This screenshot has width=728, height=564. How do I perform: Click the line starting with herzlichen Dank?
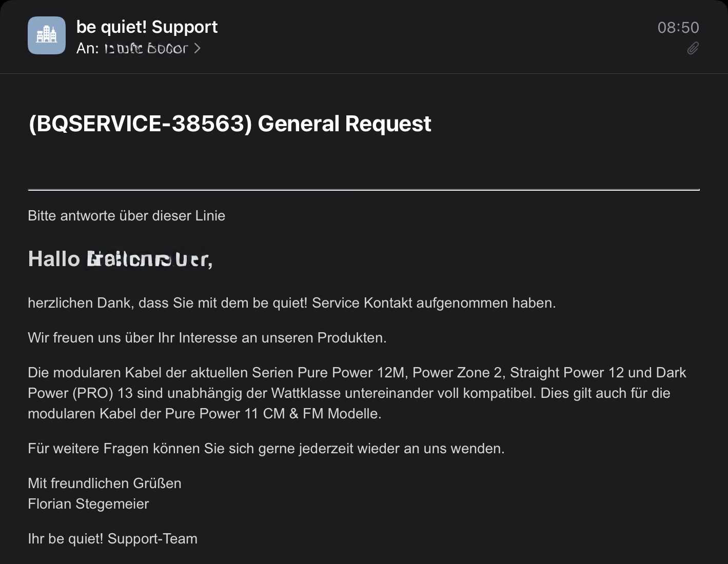[292, 303]
